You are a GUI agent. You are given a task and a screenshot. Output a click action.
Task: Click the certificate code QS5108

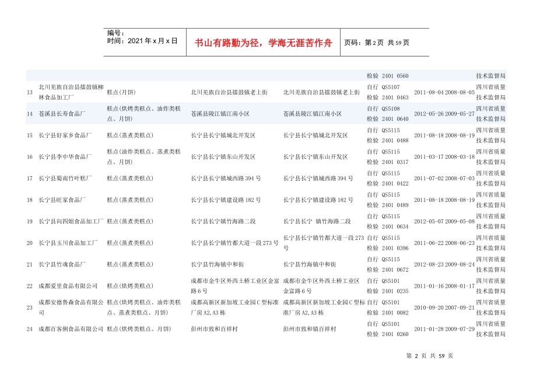pos(391,109)
